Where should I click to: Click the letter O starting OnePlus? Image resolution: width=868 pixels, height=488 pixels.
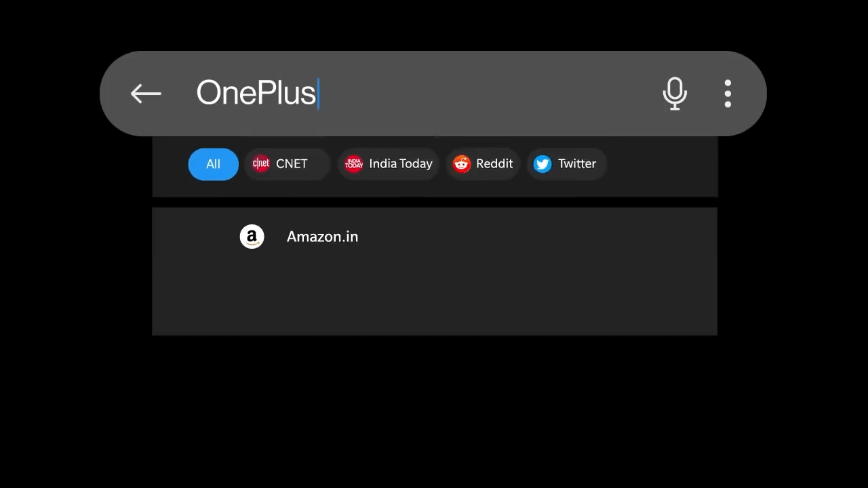click(x=209, y=93)
